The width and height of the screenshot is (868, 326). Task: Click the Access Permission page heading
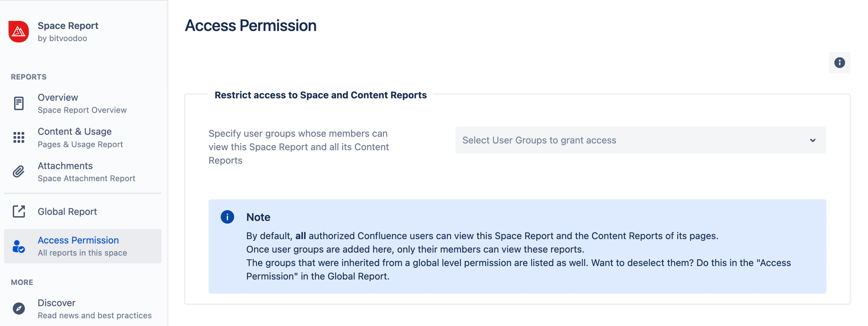[x=251, y=26]
